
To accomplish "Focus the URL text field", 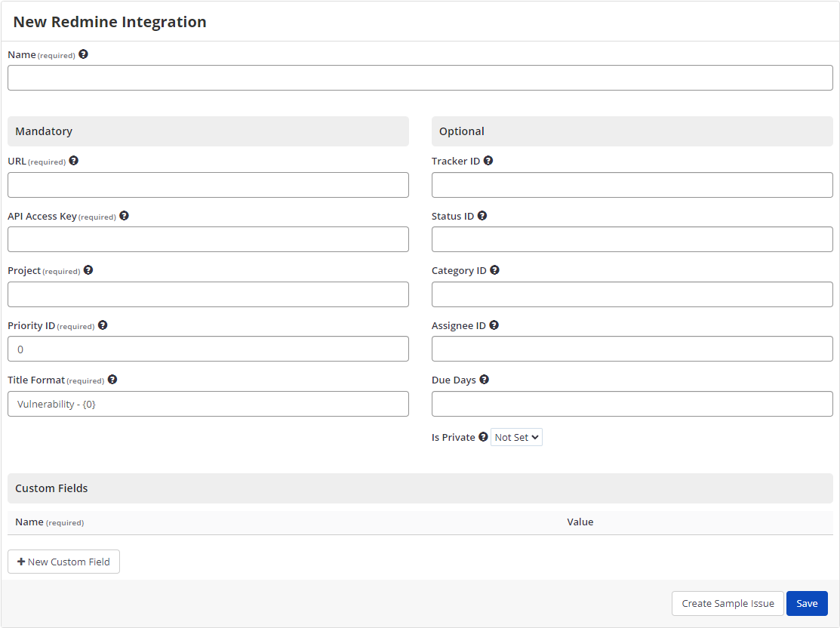I will (x=208, y=184).
